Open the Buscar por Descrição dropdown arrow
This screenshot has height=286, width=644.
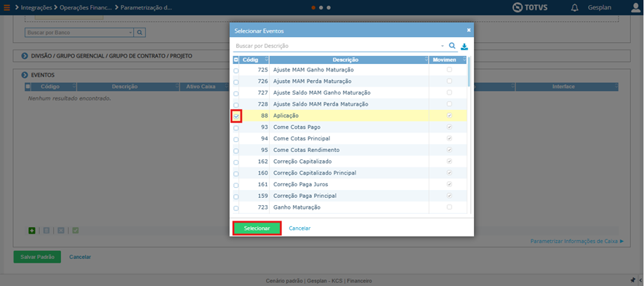443,46
